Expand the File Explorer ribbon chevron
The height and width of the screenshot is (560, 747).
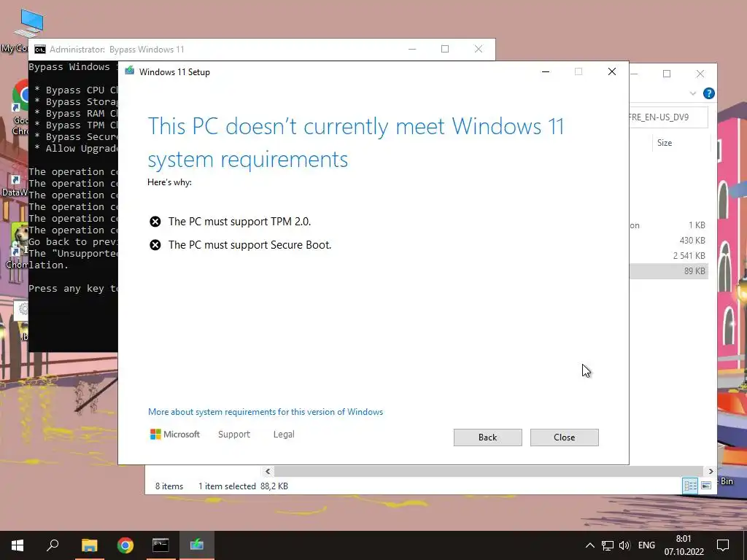(693, 93)
